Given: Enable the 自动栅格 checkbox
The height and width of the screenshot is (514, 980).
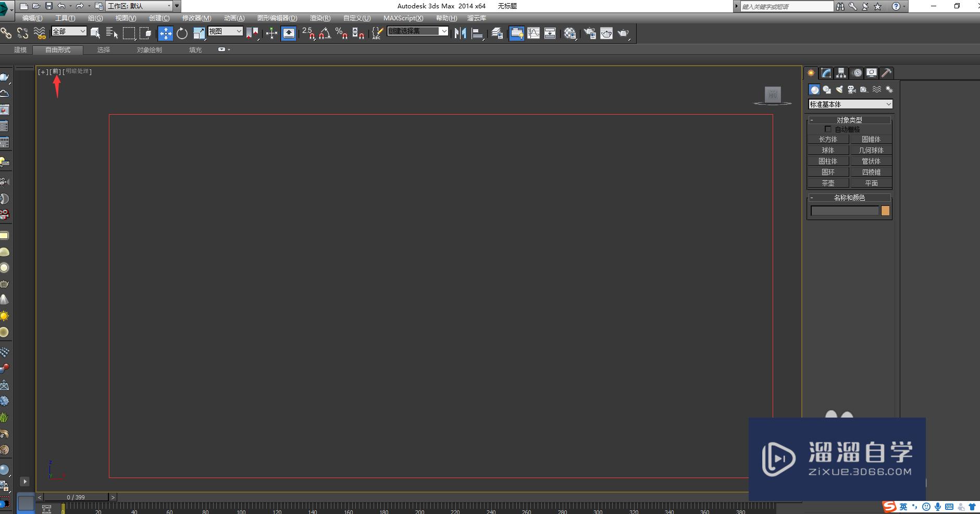Looking at the screenshot, I should point(828,129).
